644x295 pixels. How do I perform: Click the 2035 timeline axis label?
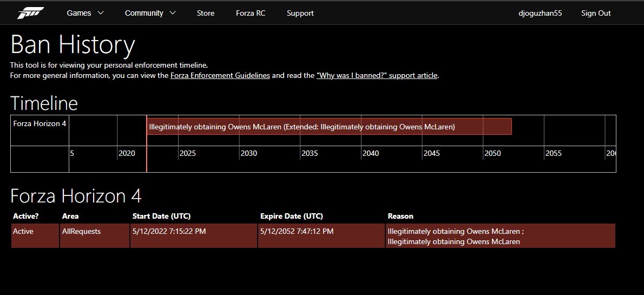[x=310, y=153]
